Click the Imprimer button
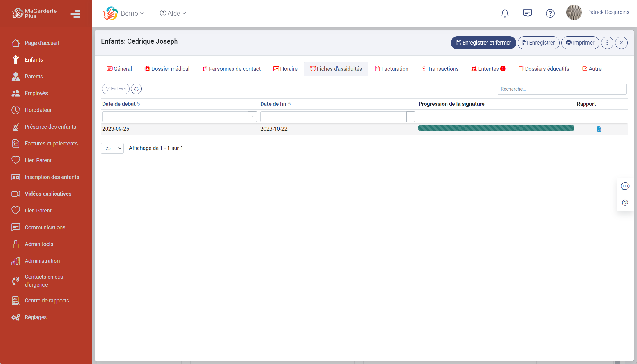The image size is (637, 364). tap(580, 43)
